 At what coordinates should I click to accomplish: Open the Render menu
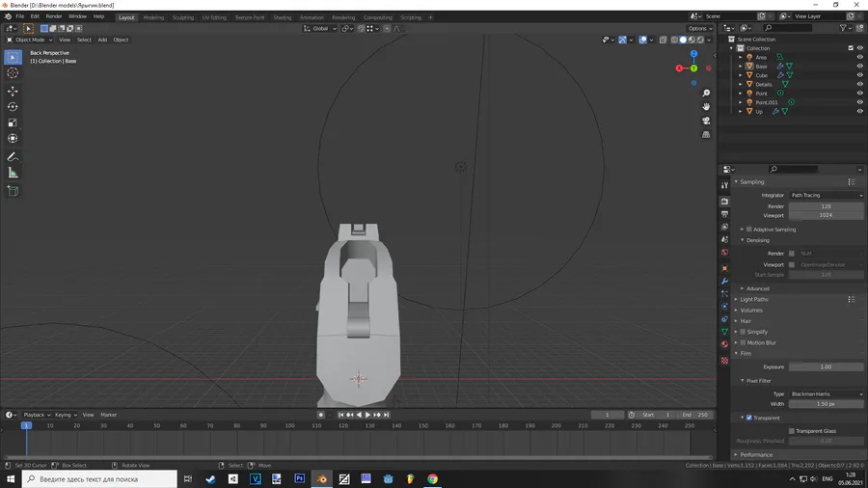54,16
